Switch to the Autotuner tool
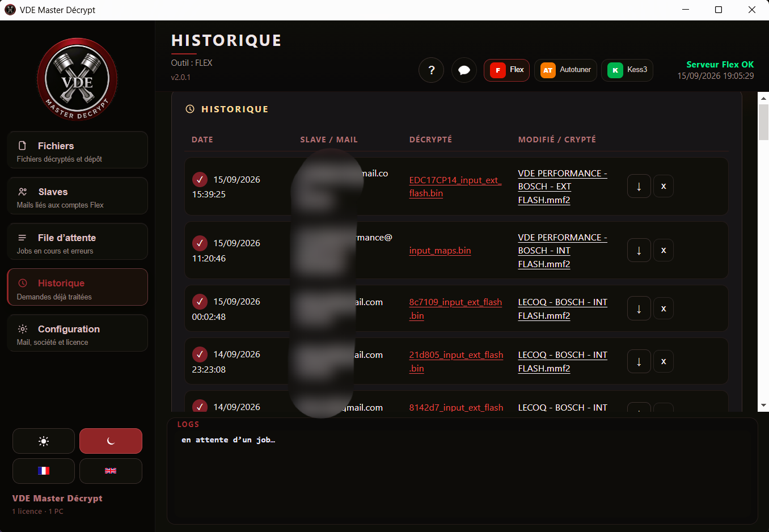769x532 pixels. [566, 70]
